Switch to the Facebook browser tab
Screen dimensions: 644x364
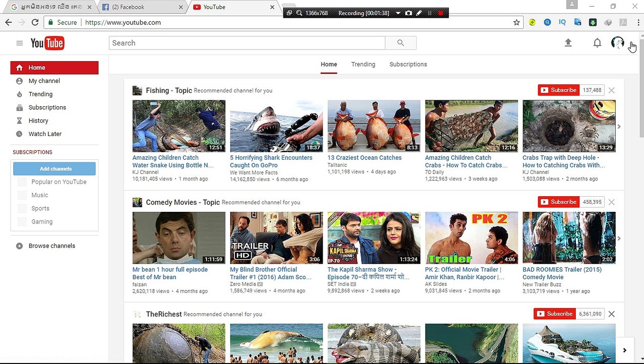click(142, 7)
